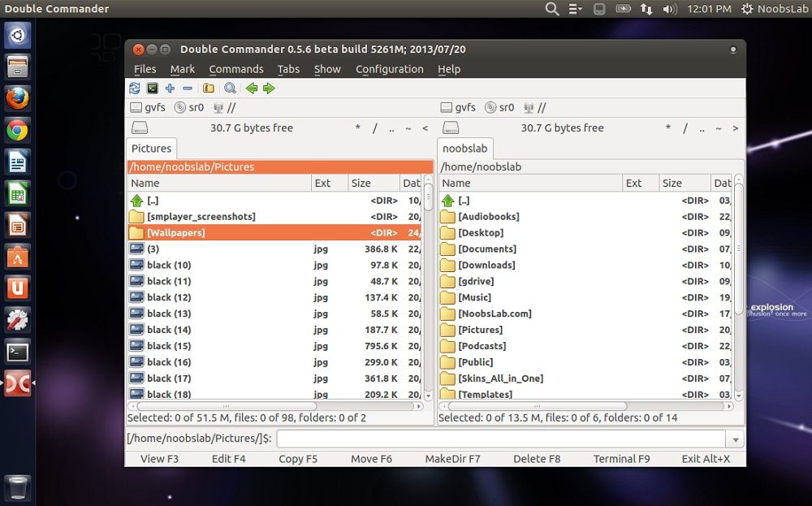
Task: Mark files with the plus toolbar icon
Action: point(171,88)
